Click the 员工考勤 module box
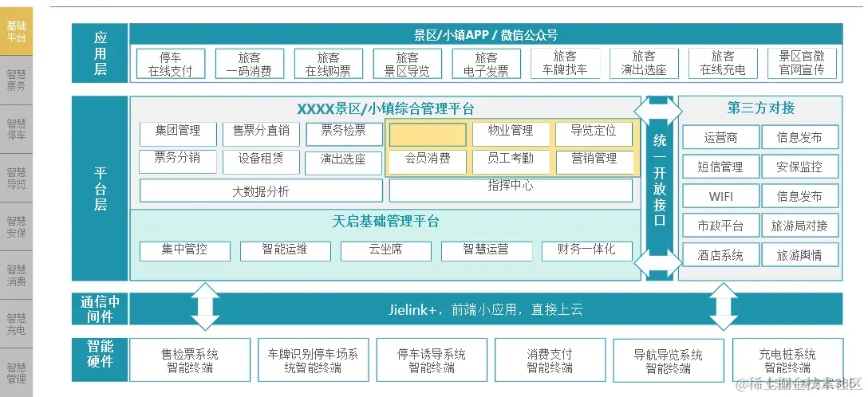The width and height of the screenshot is (868, 397). 511,162
